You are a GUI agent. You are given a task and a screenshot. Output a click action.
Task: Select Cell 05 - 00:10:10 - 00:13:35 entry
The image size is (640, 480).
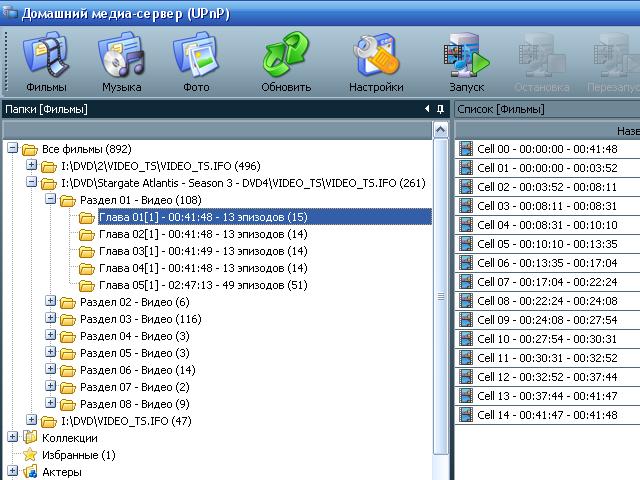point(546,244)
